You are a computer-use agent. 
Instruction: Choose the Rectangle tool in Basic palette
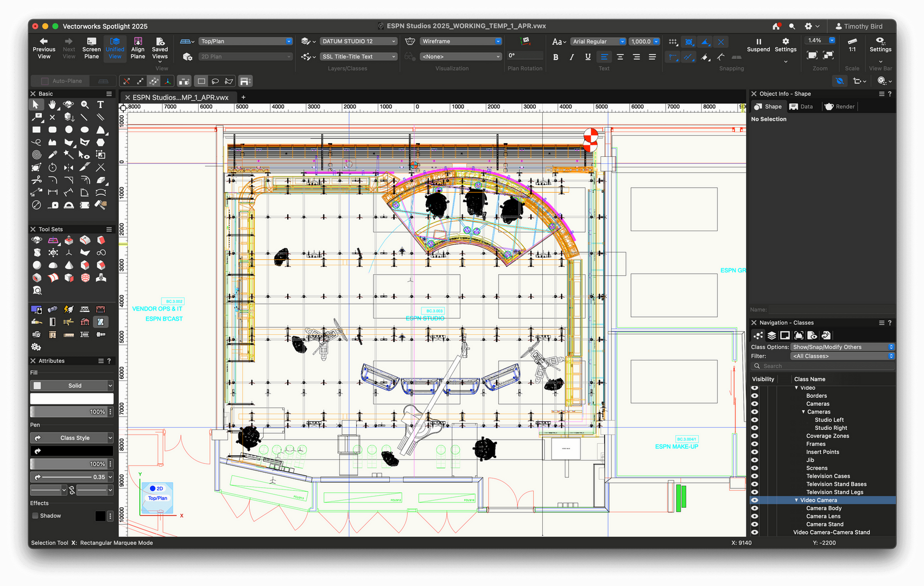coord(36,130)
